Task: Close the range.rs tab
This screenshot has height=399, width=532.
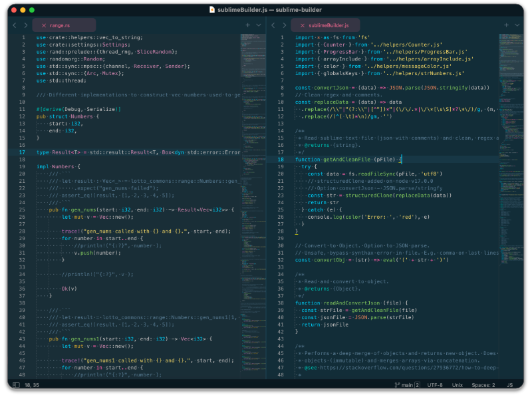Action: point(44,25)
